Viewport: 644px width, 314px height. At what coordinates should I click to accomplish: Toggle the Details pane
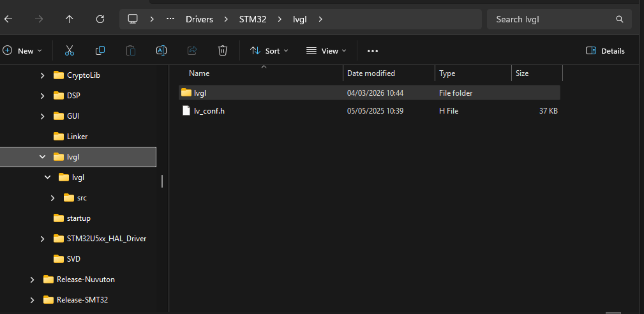605,50
